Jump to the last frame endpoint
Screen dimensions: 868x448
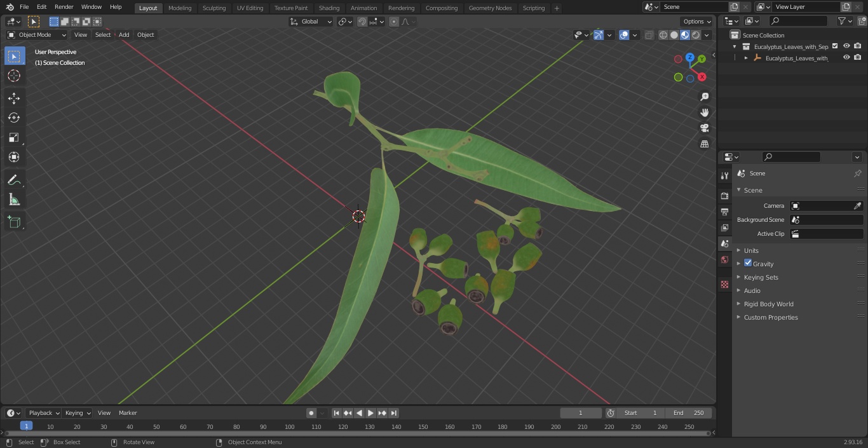coord(394,413)
